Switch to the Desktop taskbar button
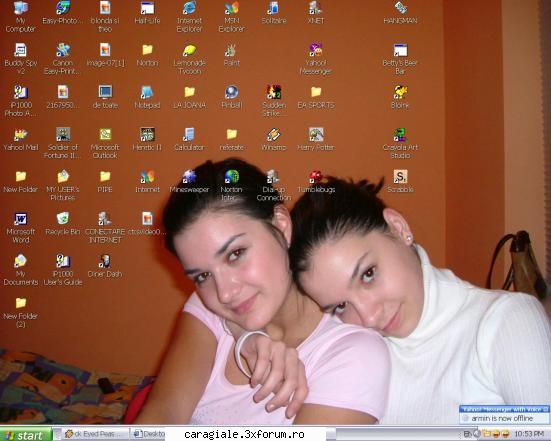The image size is (551, 441). click(148, 434)
